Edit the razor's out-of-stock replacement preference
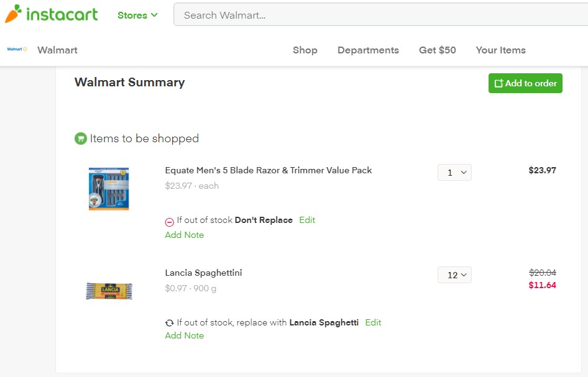The width and height of the screenshot is (588, 377). click(x=307, y=220)
